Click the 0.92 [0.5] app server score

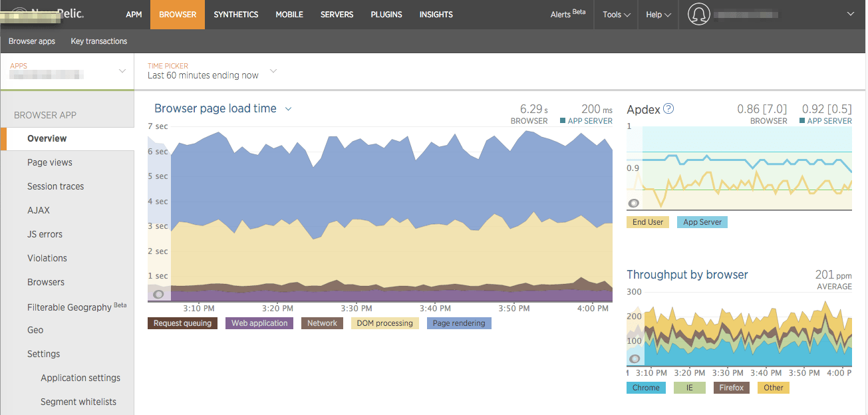pos(827,109)
